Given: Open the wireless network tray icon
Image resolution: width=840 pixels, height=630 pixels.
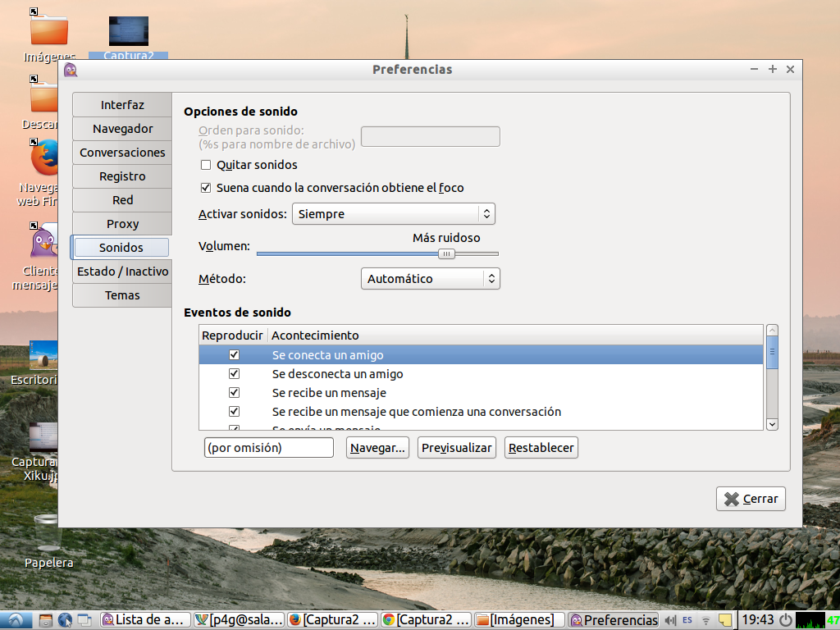Looking at the screenshot, I should [706, 620].
